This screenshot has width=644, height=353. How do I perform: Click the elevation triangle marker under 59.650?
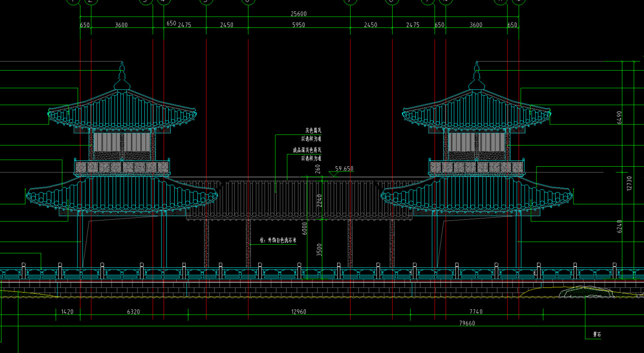coord(334,174)
